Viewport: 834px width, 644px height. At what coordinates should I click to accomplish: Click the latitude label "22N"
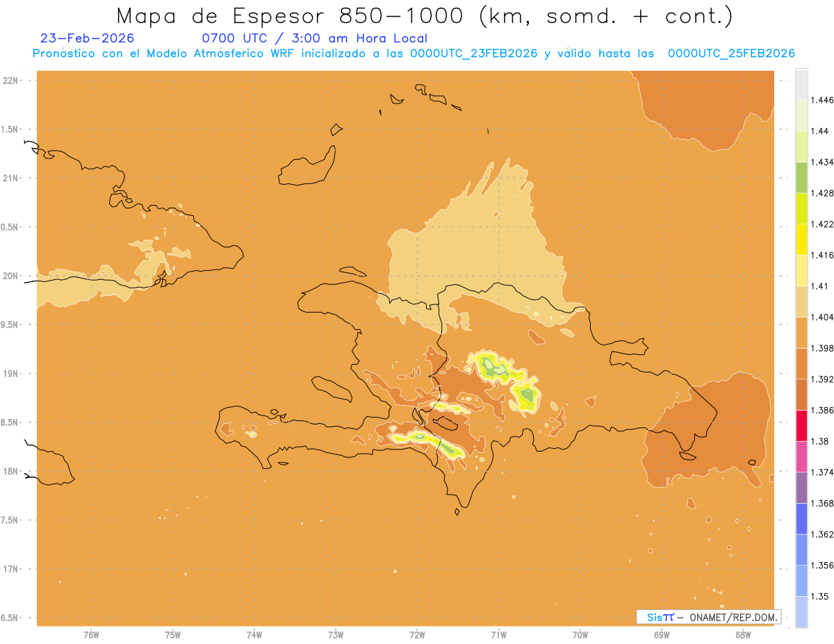pyautogui.click(x=10, y=81)
